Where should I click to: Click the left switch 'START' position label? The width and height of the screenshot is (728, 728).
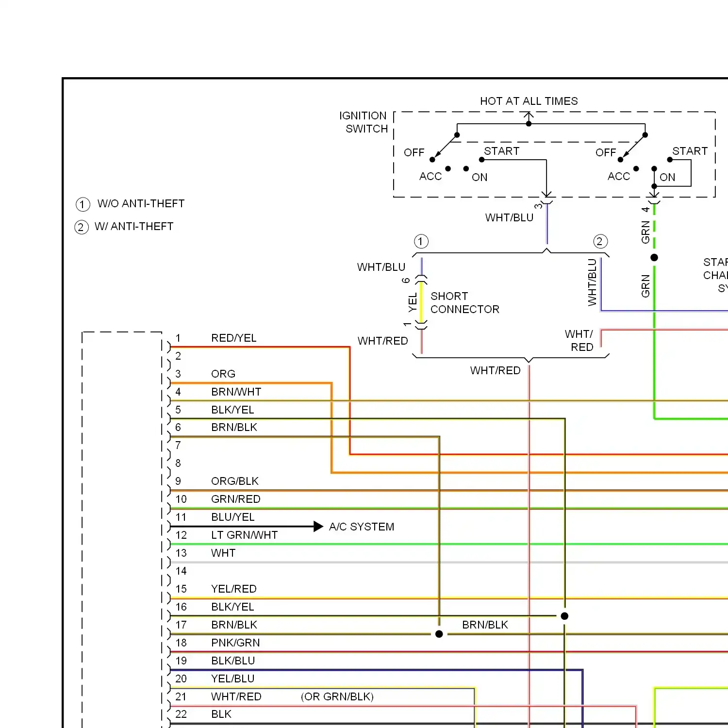pyautogui.click(x=502, y=151)
